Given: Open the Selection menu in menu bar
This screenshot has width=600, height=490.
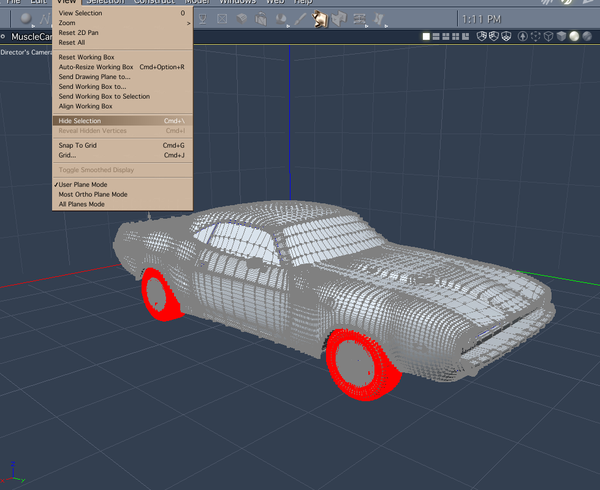Looking at the screenshot, I should [105, 2].
